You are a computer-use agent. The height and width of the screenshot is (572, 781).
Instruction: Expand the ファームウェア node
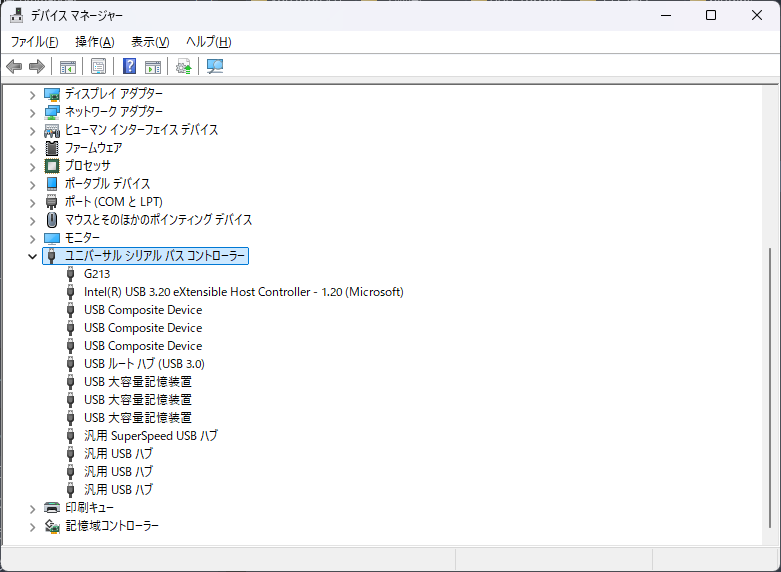32,148
